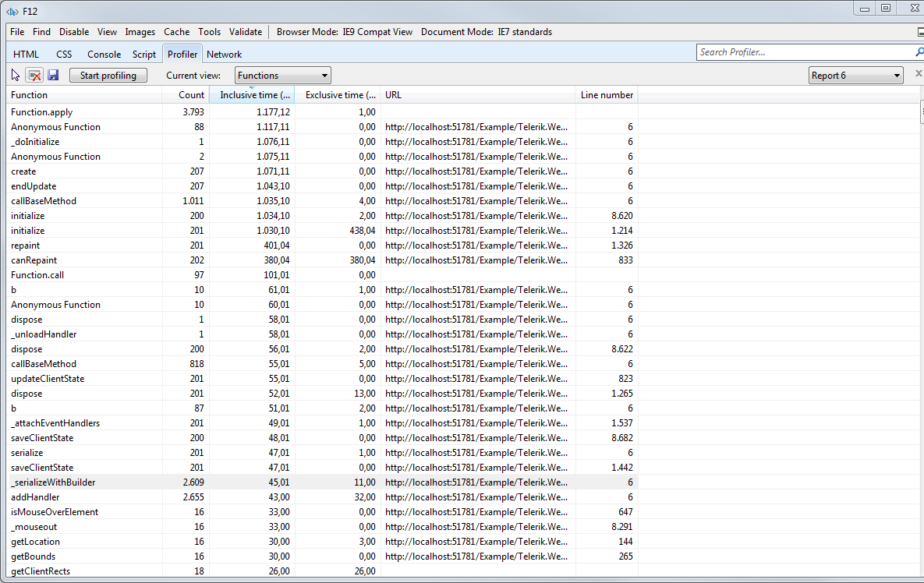924x583 pixels.
Task: Click exclusive time value 438,04
Action: [x=363, y=231]
